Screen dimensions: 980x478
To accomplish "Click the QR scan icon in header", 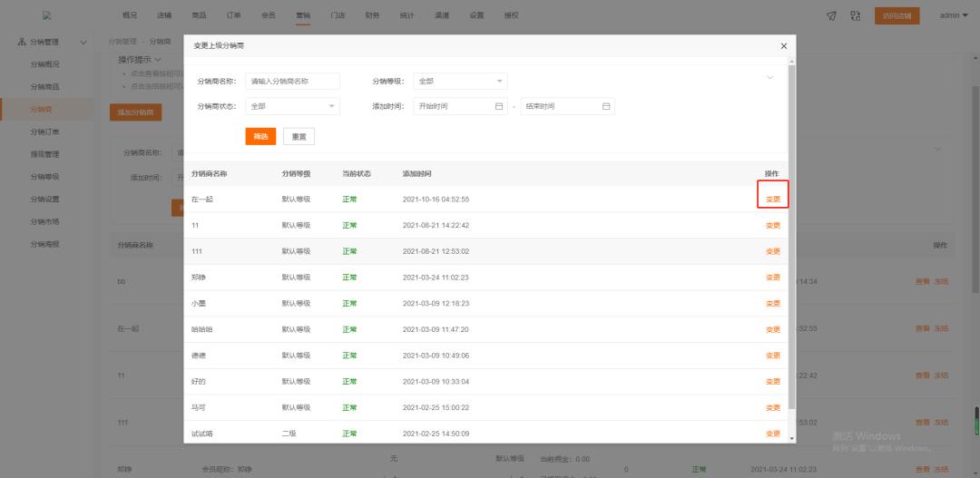I will tap(855, 15).
